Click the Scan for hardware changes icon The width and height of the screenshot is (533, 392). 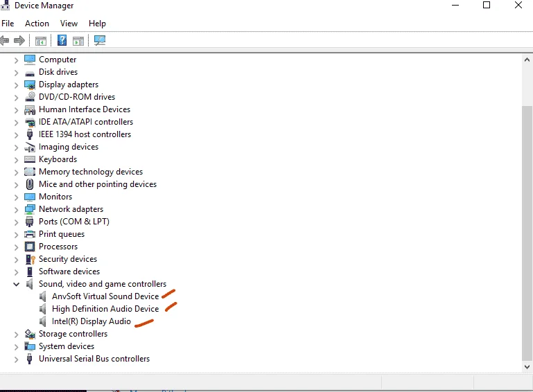tap(100, 40)
